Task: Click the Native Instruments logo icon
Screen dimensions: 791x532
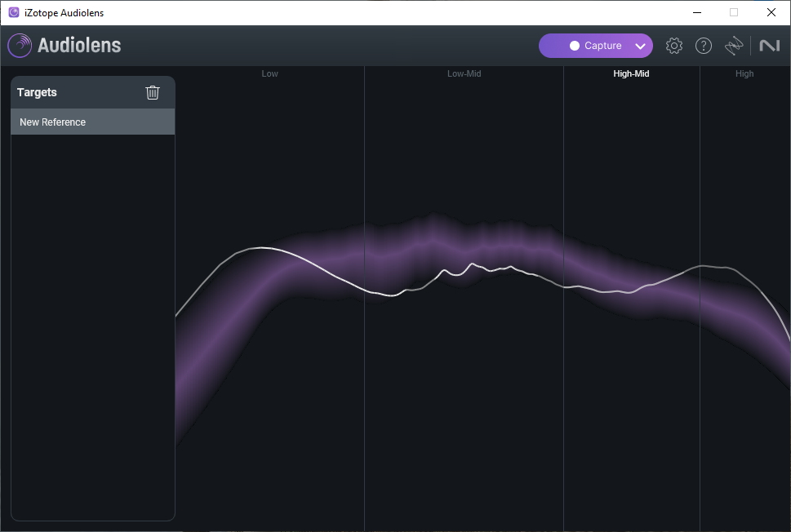Action: (x=769, y=46)
